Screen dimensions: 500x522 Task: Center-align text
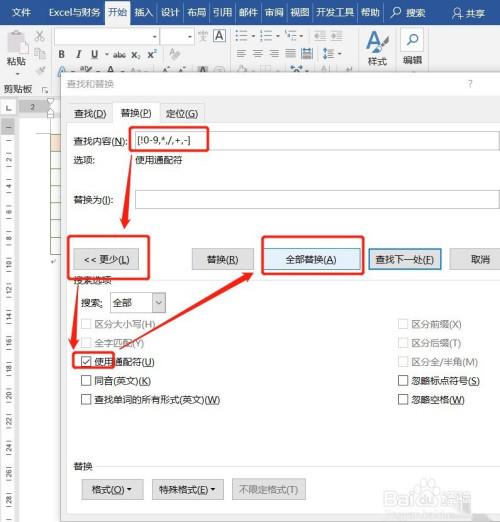point(258,53)
